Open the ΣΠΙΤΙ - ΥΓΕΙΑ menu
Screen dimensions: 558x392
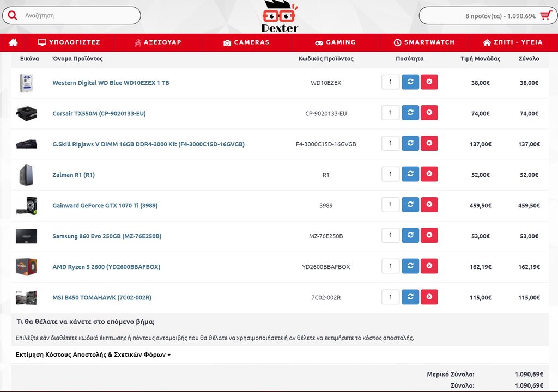pos(513,42)
